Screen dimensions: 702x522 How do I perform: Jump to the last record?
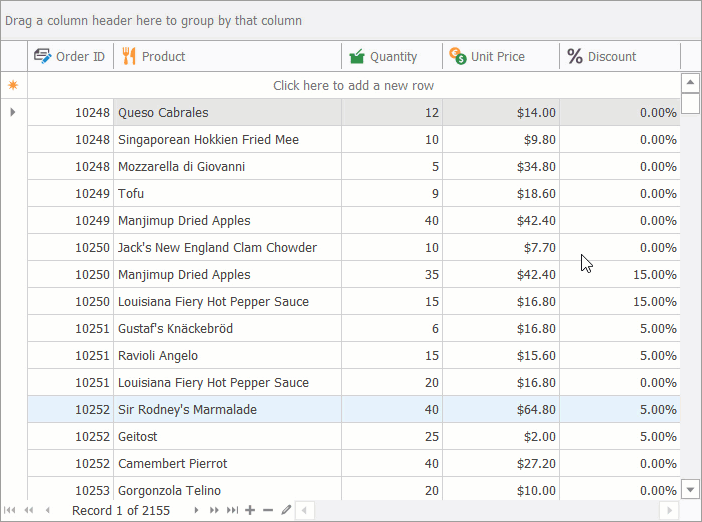point(232,511)
